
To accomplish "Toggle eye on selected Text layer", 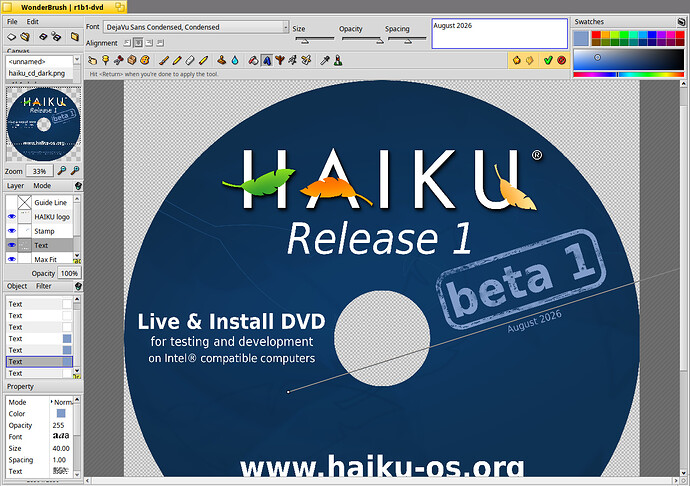I will pyautogui.click(x=12, y=245).
